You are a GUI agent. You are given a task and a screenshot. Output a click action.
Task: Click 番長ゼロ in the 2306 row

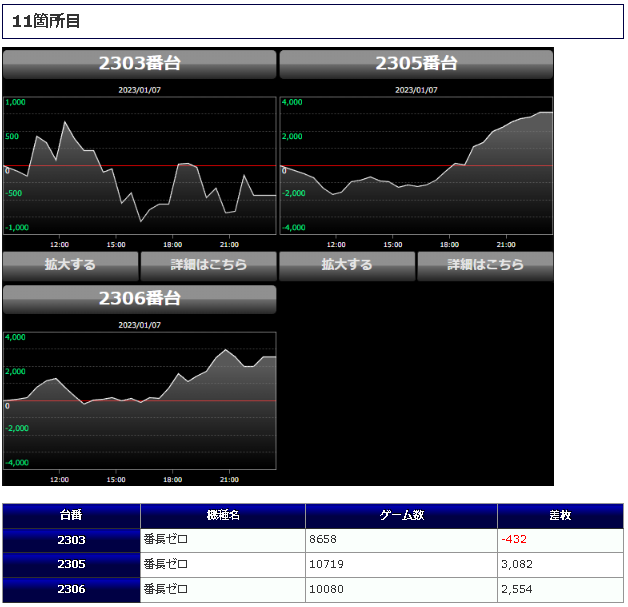(166, 589)
